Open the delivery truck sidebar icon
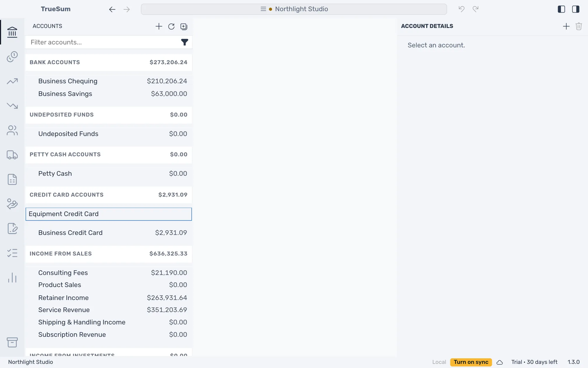Screen dimensions: 588x368 12,155
